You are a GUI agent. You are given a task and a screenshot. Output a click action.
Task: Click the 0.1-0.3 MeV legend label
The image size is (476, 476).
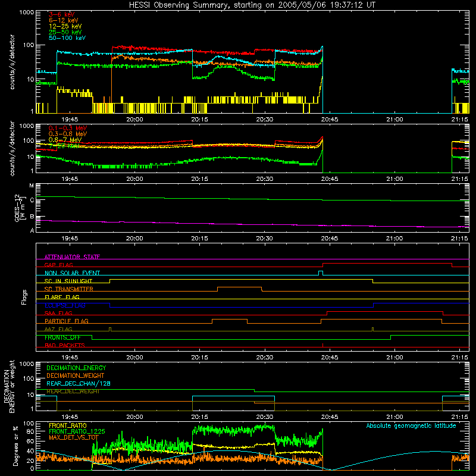68,128
